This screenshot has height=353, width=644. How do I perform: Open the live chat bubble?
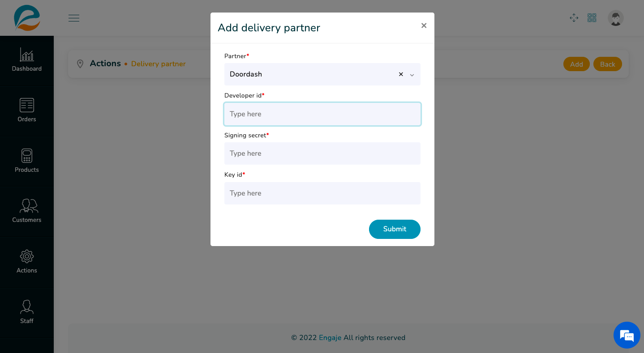point(627,335)
